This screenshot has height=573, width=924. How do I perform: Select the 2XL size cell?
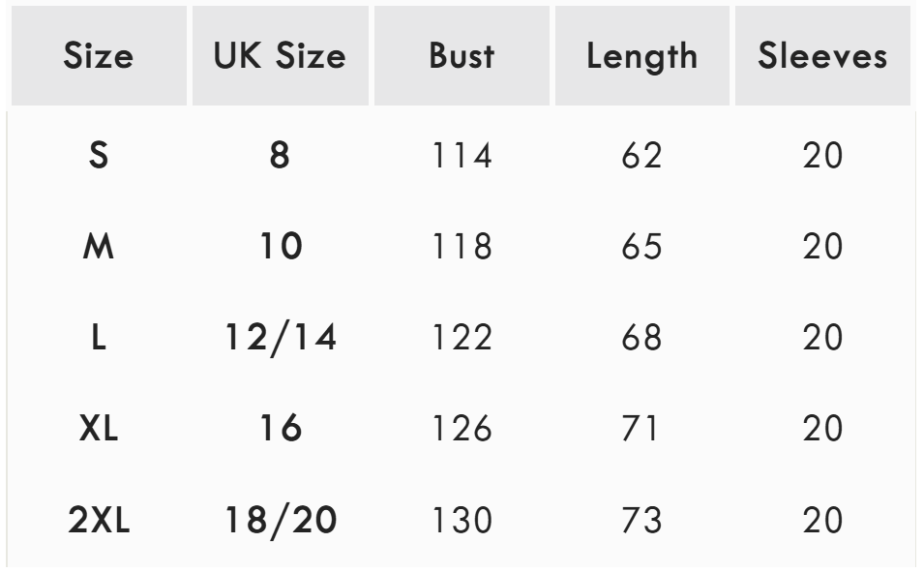[x=99, y=521]
